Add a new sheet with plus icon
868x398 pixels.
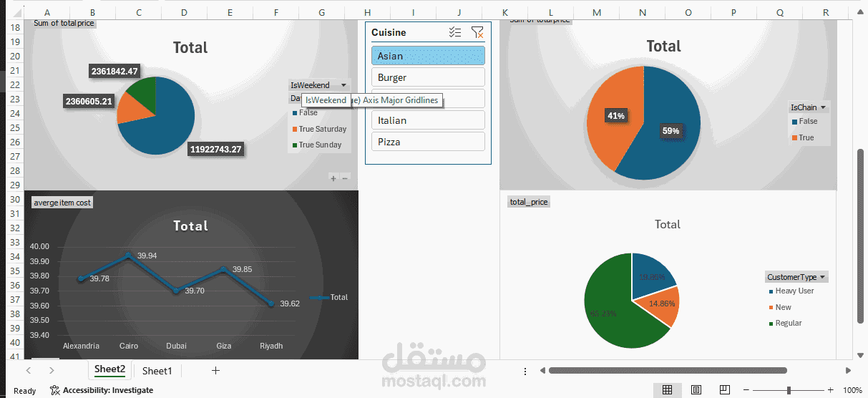pyautogui.click(x=215, y=370)
